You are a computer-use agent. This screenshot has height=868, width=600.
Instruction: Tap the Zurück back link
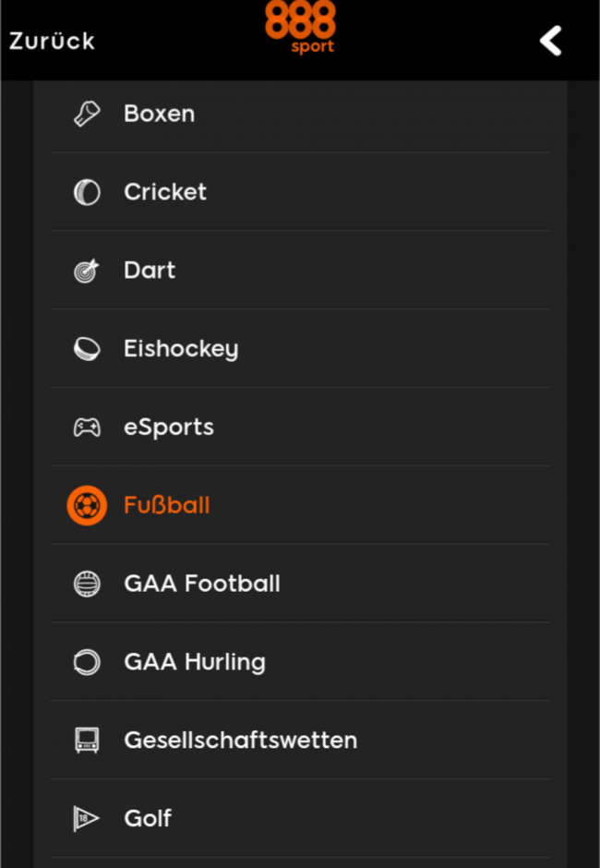point(52,41)
